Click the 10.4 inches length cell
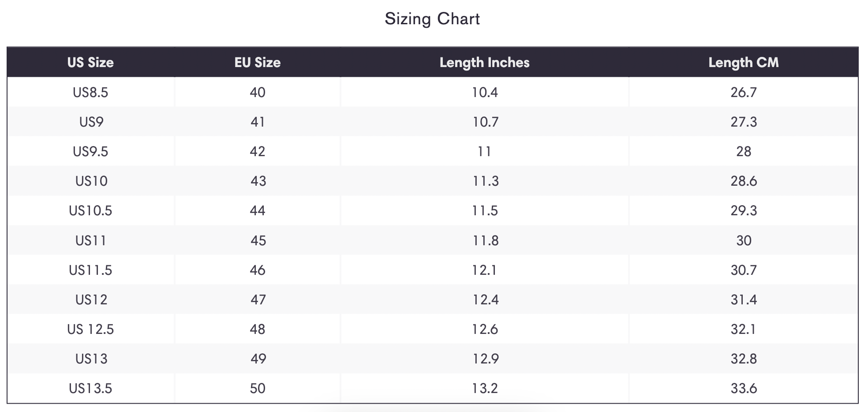 click(x=485, y=92)
